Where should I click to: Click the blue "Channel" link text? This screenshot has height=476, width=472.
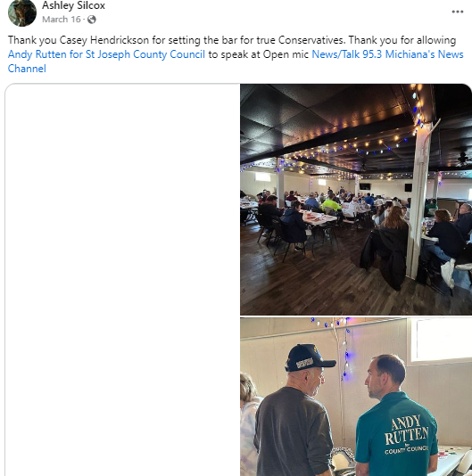tap(27, 69)
